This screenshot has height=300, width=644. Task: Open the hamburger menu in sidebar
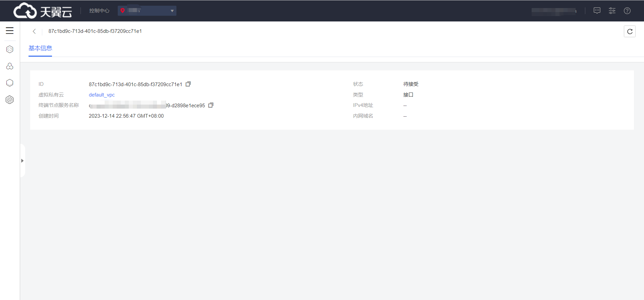10,31
